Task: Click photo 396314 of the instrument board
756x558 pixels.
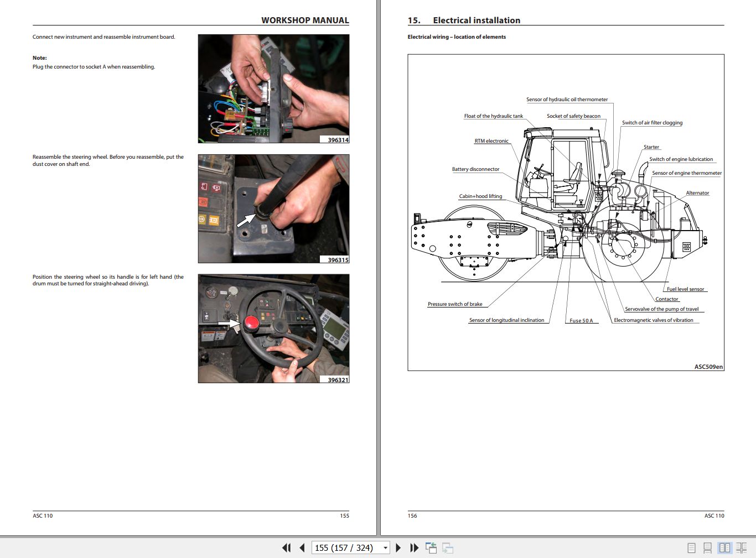Action: [273, 88]
